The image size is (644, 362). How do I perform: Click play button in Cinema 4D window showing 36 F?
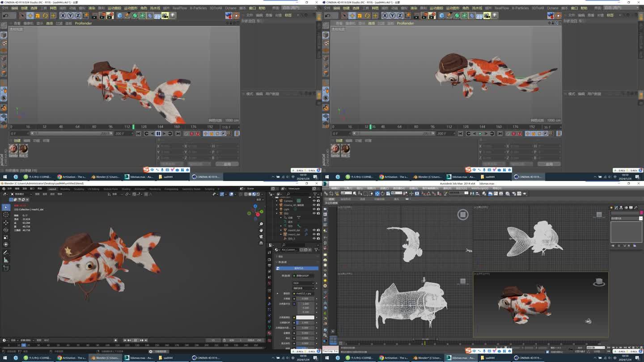click(x=480, y=133)
